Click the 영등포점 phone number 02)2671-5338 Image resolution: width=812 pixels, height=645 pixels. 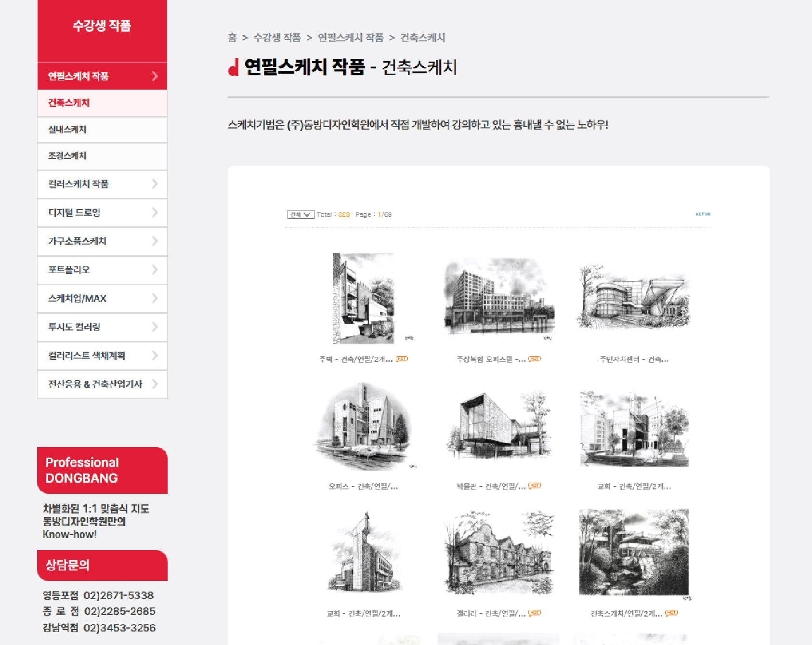click(x=118, y=595)
